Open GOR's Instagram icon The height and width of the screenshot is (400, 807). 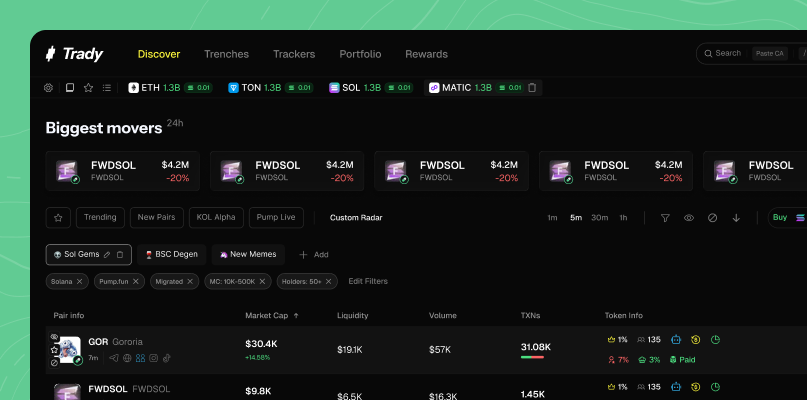[153, 358]
